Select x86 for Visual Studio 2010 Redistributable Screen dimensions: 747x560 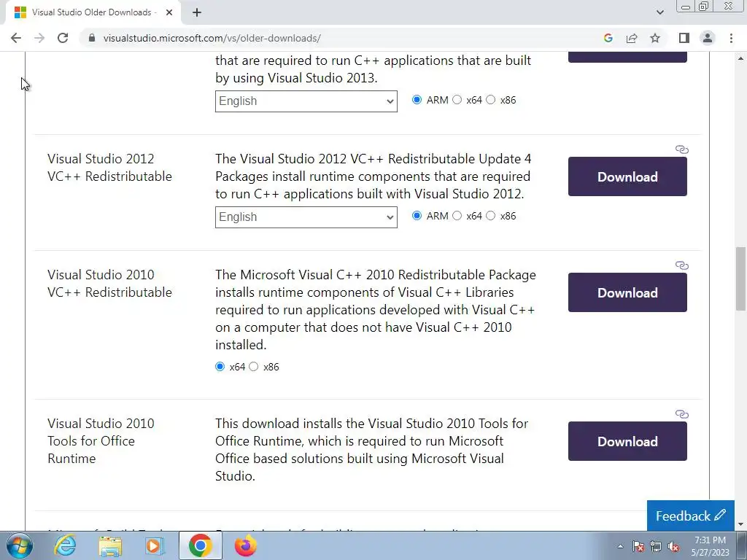(253, 366)
